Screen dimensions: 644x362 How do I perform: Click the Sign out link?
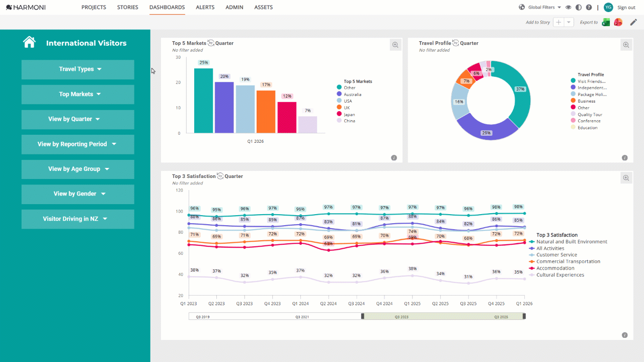(x=626, y=7)
